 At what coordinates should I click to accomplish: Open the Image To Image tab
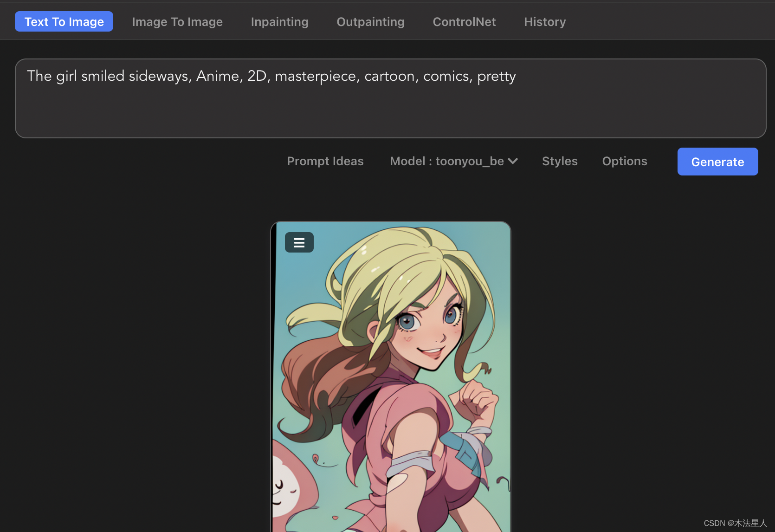(177, 22)
